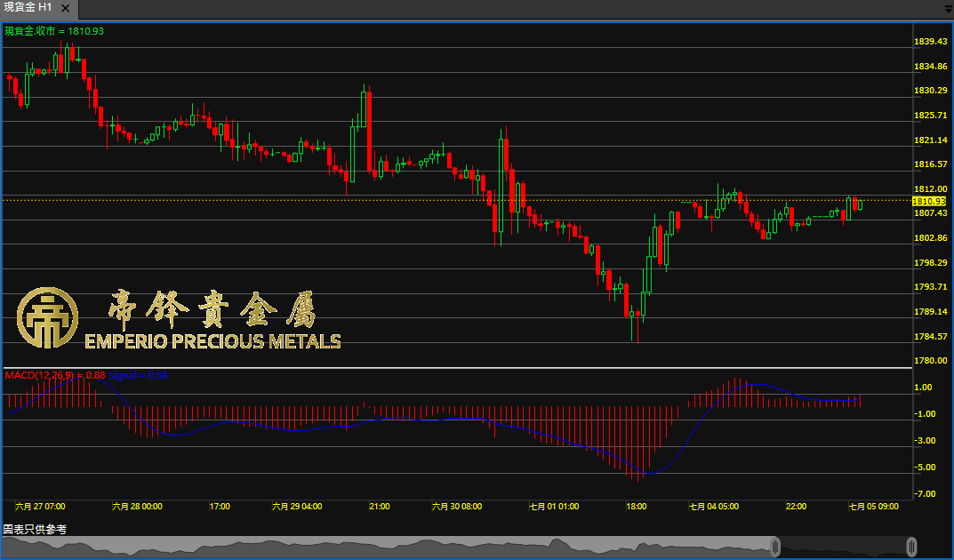The width and height of the screenshot is (954, 560).
Task: Click the -7.00 MACD axis label
Action: tap(925, 493)
